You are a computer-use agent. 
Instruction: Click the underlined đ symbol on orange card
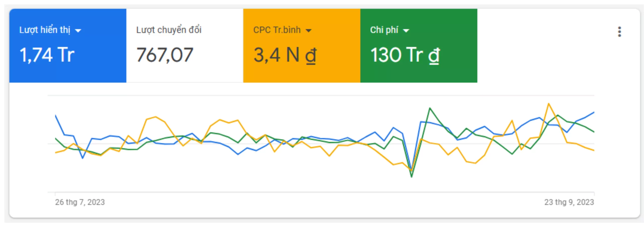[x=311, y=55]
